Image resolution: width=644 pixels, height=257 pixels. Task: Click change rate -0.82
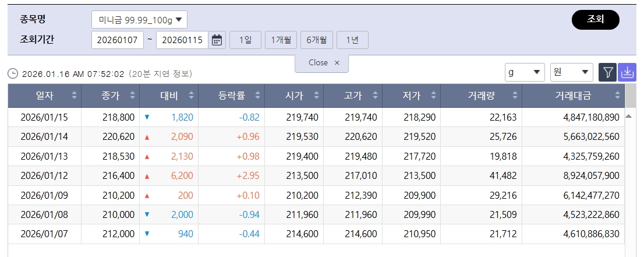click(x=249, y=118)
